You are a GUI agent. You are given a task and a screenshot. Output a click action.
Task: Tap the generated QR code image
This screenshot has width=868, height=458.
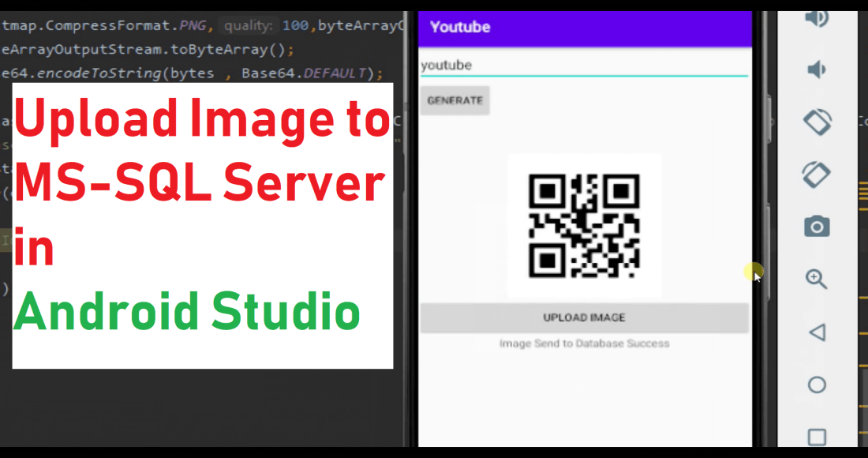pos(584,226)
